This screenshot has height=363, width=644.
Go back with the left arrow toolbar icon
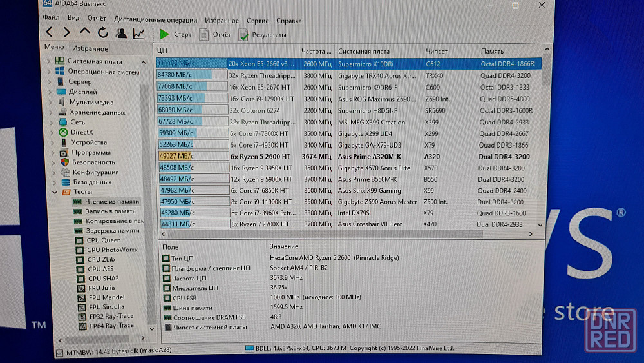click(50, 32)
